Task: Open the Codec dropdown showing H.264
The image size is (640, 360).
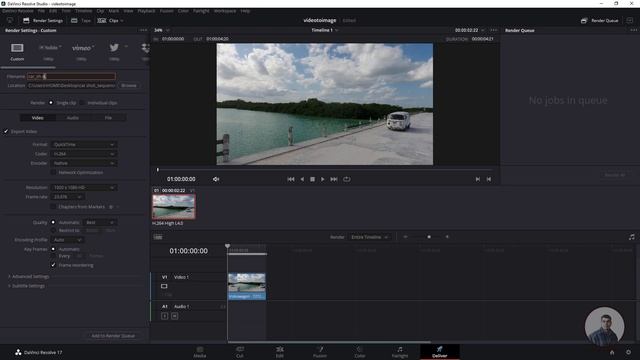Action: point(84,154)
